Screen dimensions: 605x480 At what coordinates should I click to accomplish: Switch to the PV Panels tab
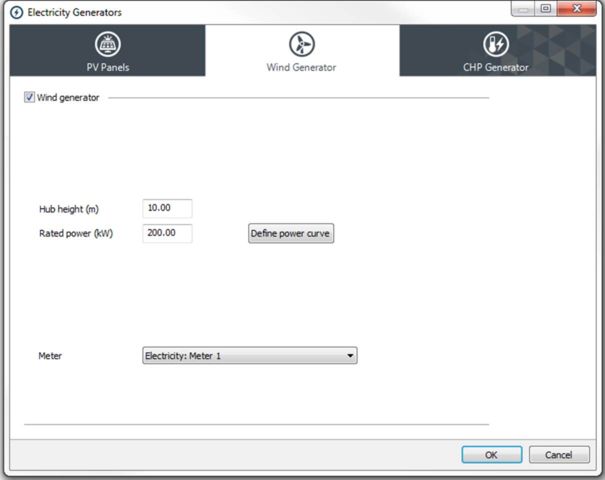click(106, 67)
